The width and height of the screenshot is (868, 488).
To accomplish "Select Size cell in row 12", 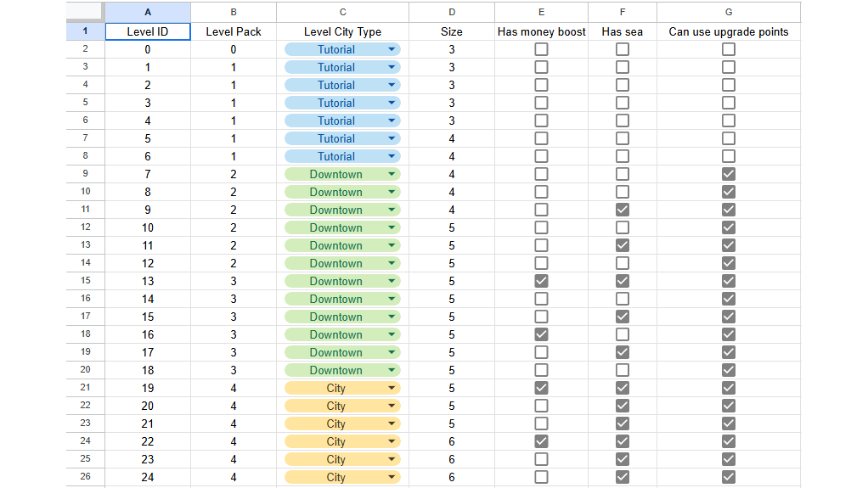I will (x=452, y=227).
